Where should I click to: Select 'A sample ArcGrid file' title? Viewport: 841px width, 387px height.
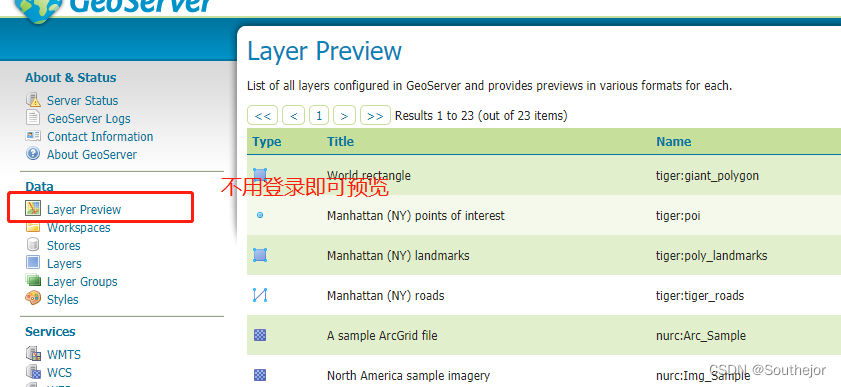pos(382,336)
